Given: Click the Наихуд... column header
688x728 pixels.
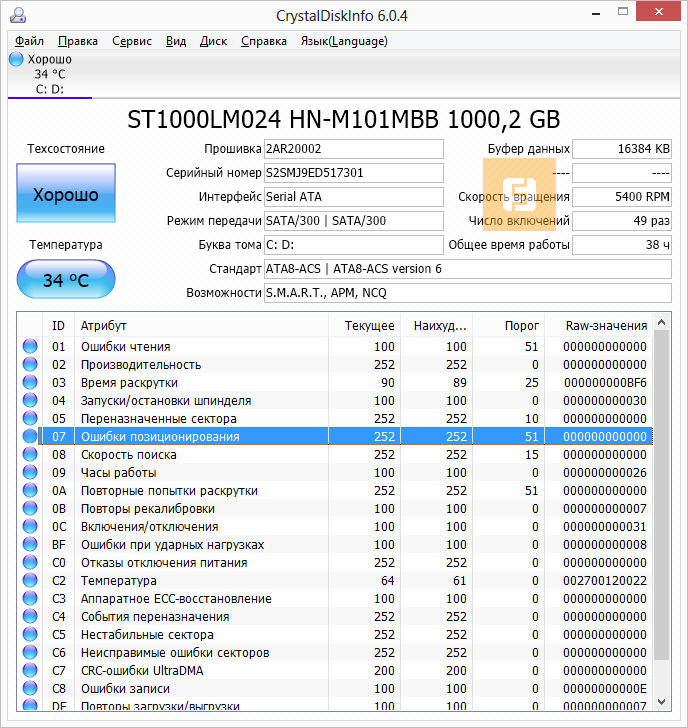Looking at the screenshot, I should (436, 325).
